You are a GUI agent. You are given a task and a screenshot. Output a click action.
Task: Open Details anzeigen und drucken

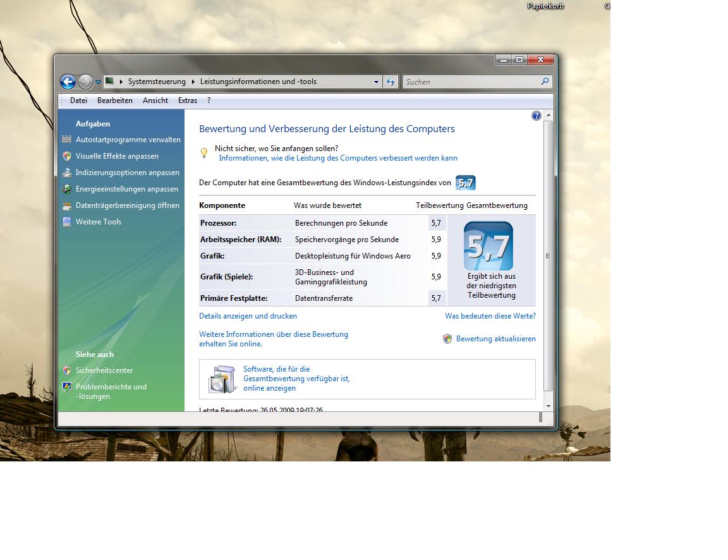pyautogui.click(x=248, y=316)
